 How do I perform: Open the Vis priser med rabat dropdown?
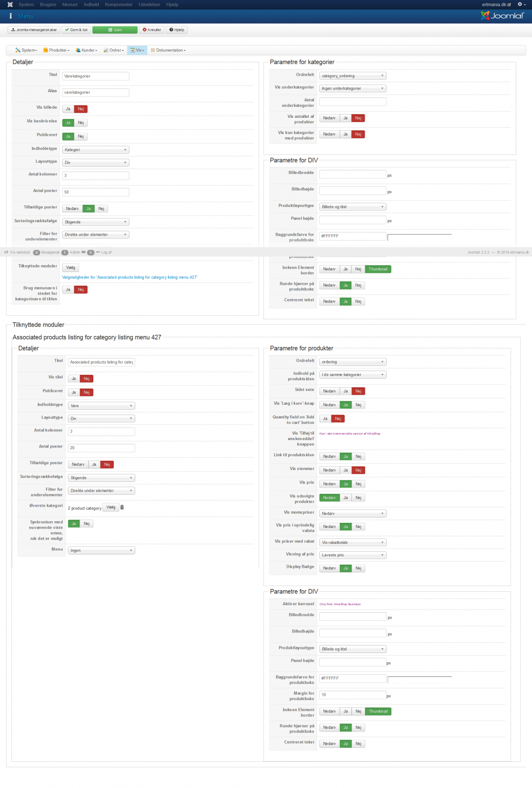click(353, 543)
